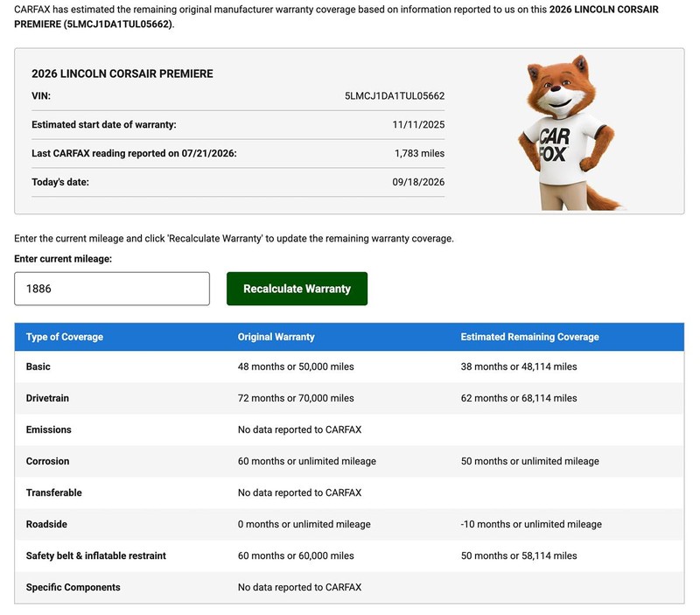The image size is (700, 615).
Task: Click the "Today's date:" label
Action: pos(60,182)
